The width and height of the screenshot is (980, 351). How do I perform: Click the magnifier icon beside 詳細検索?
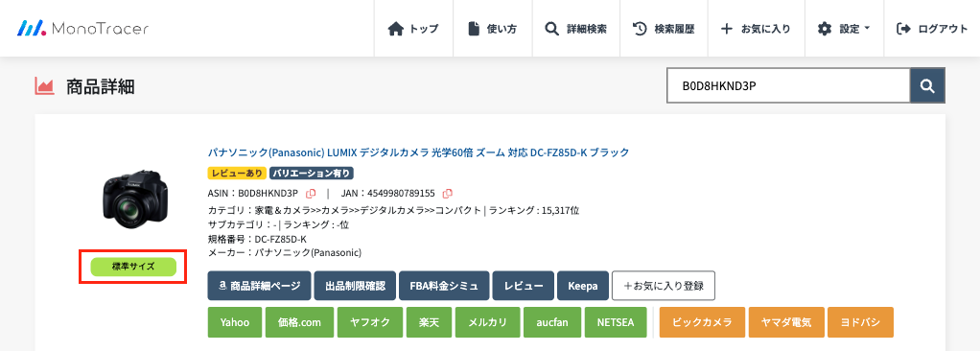pyautogui.click(x=551, y=29)
